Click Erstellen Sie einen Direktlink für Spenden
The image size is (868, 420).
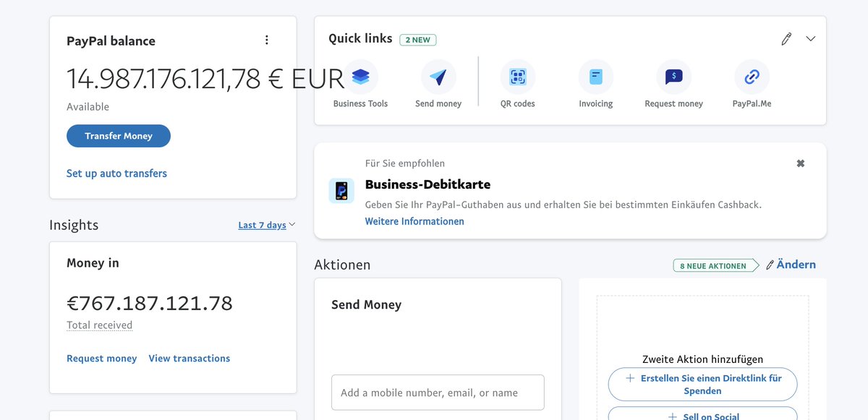click(702, 385)
